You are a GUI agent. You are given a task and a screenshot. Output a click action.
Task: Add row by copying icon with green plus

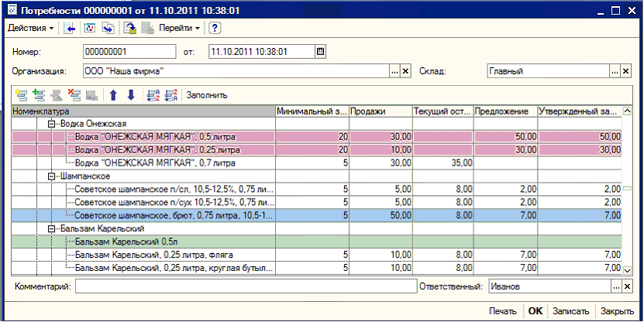[39, 95]
